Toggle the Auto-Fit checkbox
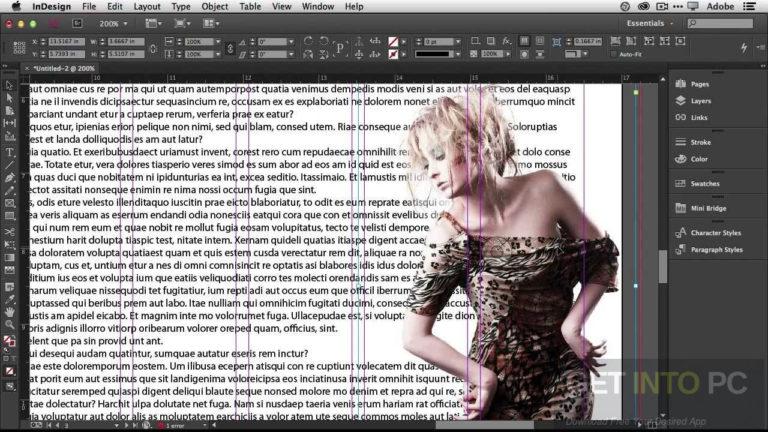 [614, 54]
